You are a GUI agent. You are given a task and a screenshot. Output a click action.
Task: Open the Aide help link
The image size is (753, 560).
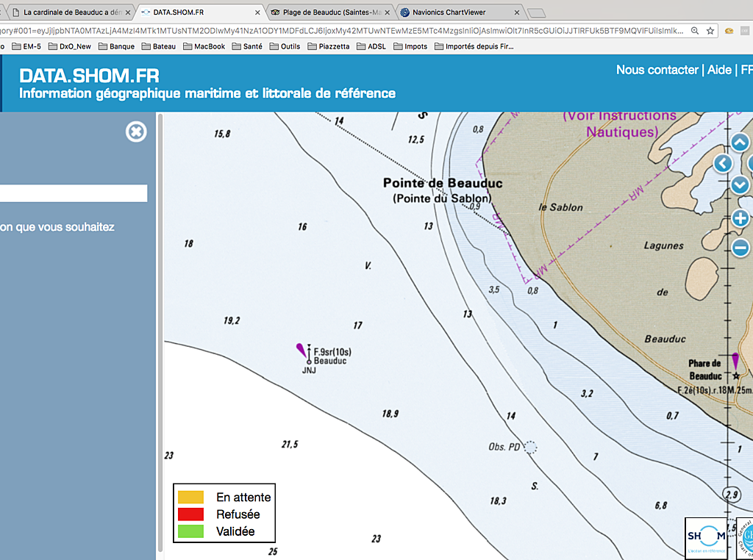pos(719,70)
